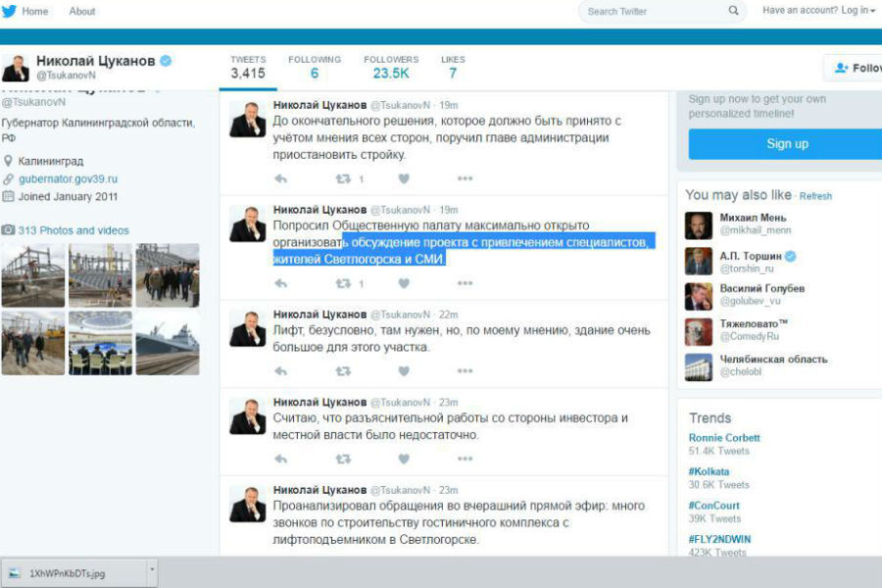This screenshot has height=588, width=882.
Task: Open the gubernator.gov39.ru website link
Action: point(68,179)
